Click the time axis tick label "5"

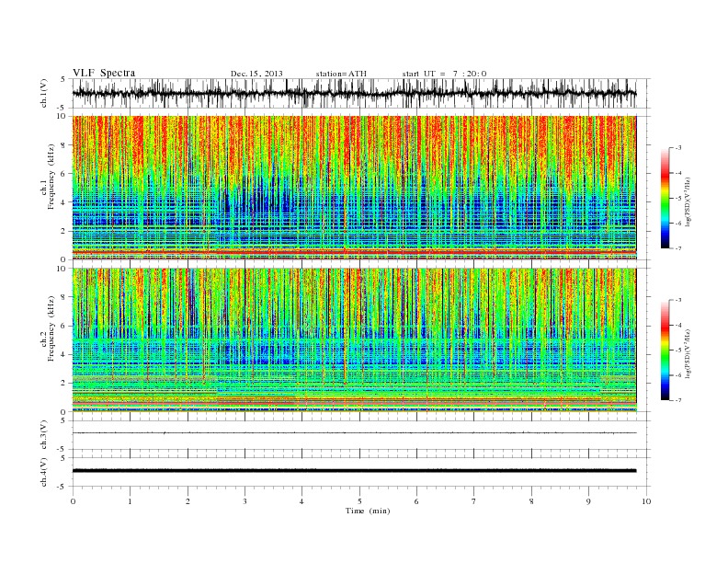(359, 501)
